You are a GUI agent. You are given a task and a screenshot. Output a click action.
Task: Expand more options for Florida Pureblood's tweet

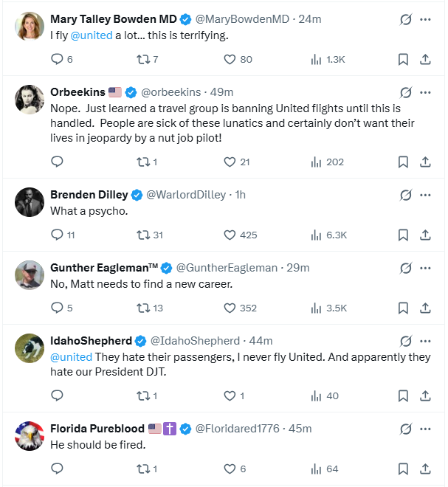tap(425, 429)
